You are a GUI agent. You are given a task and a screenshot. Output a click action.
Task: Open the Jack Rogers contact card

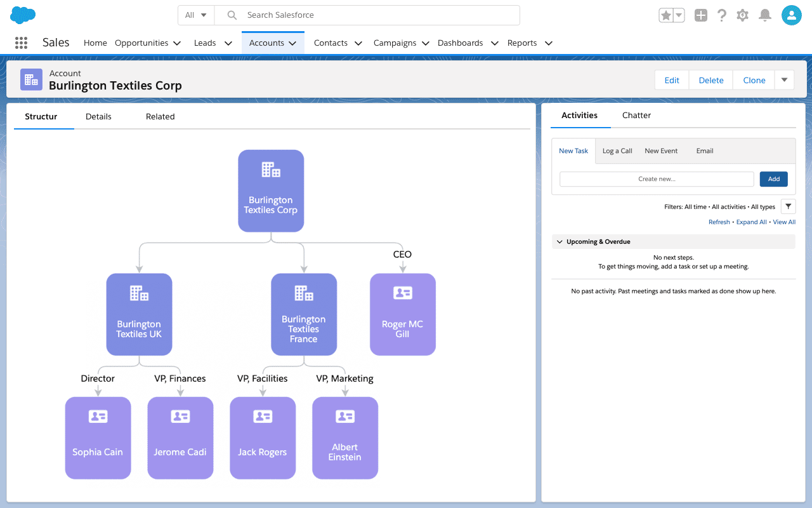point(263,438)
